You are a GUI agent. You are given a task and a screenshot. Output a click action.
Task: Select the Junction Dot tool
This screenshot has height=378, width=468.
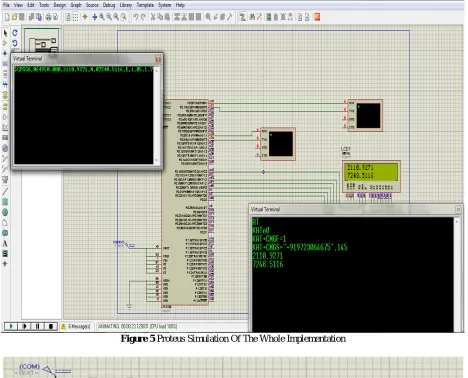[x=5, y=53]
